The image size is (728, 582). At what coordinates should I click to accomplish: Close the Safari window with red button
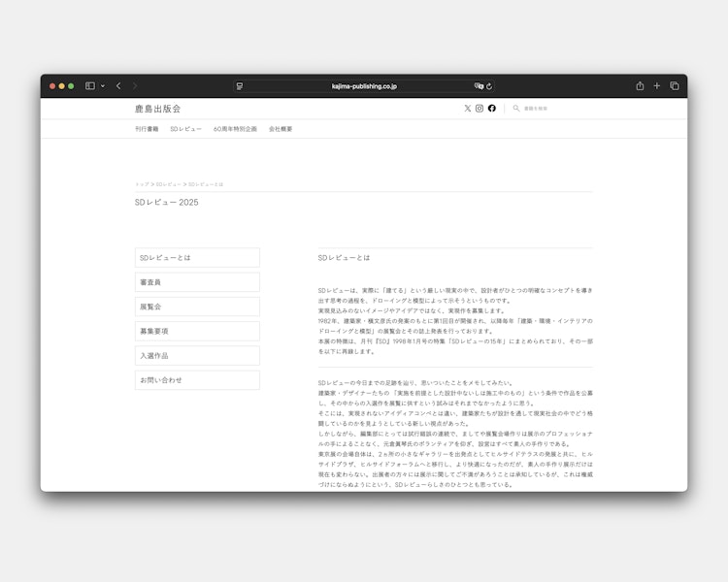click(x=52, y=86)
